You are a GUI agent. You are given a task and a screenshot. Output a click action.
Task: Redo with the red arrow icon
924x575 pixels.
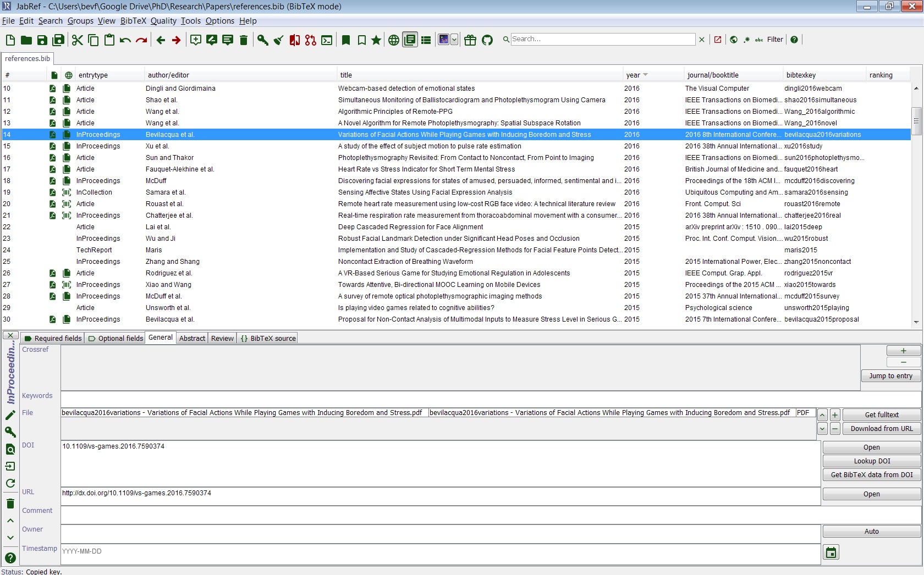tap(141, 40)
